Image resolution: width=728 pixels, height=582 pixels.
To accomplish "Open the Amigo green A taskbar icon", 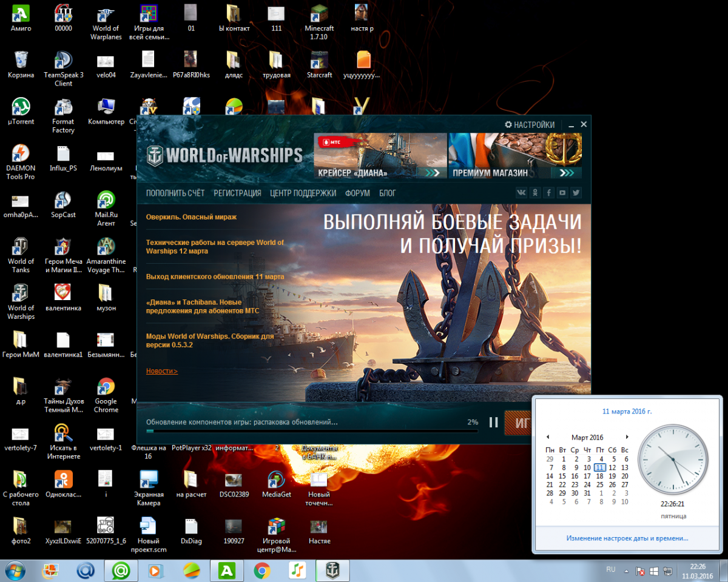I will 227,570.
